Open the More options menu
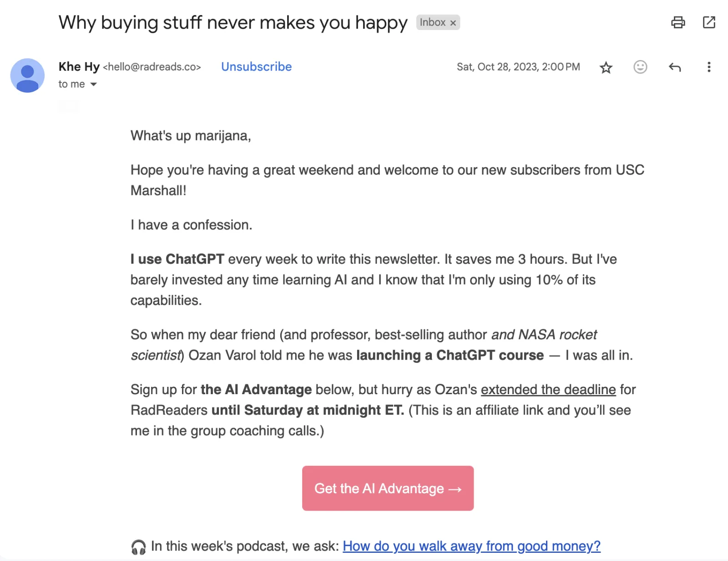728x561 pixels. (708, 67)
